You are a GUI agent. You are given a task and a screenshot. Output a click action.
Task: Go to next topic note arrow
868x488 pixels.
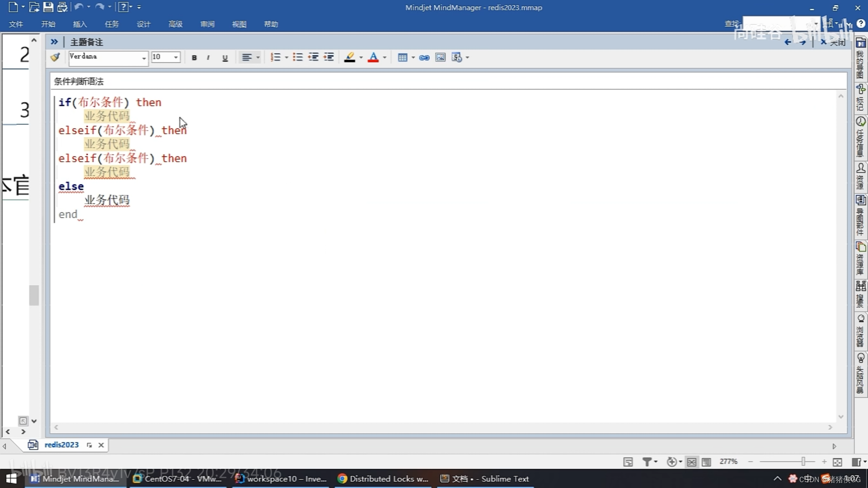(x=802, y=42)
